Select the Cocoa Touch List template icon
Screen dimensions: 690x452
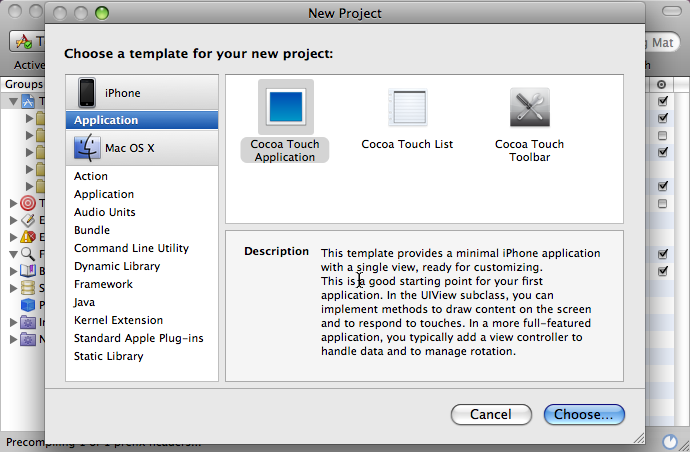pyautogui.click(x=408, y=107)
